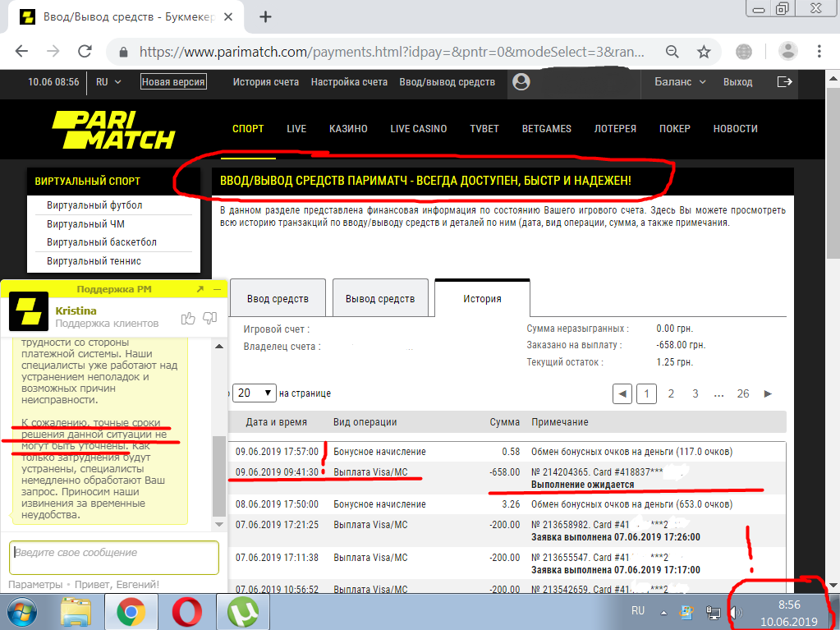840x630 pixels.
Task: Go to next page of history
Action: [769, 394]
